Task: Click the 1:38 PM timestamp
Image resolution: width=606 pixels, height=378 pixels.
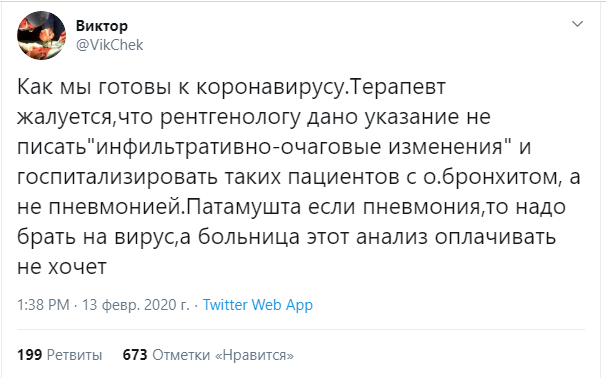Action: click(x=43, y=305)
